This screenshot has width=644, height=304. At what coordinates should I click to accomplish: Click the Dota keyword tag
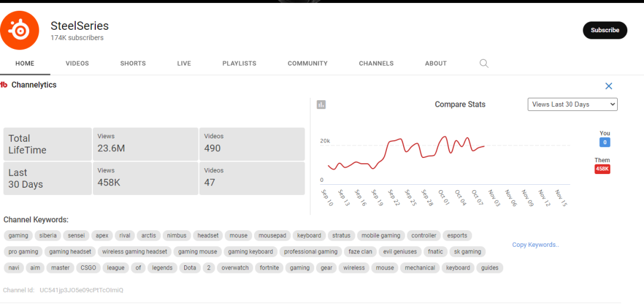pos(190,268)
